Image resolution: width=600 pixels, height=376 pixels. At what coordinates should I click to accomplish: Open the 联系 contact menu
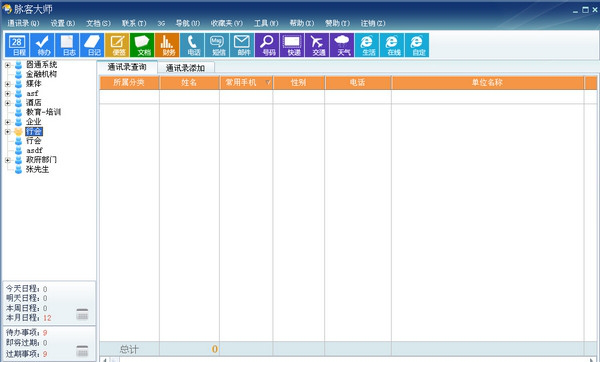click(x=134, y=23)
